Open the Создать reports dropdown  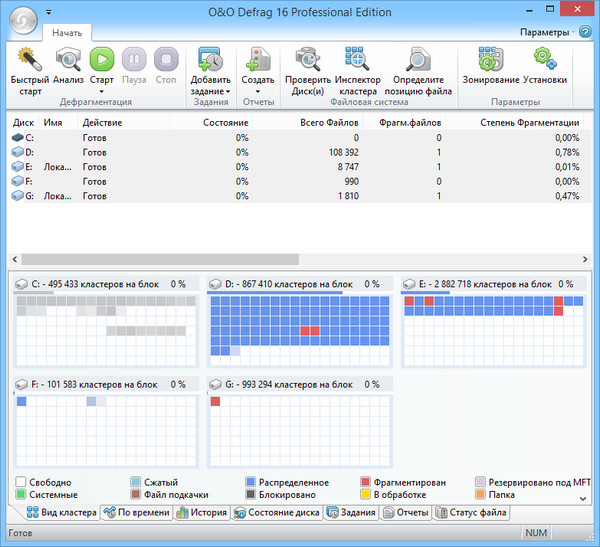pos(257,91)
